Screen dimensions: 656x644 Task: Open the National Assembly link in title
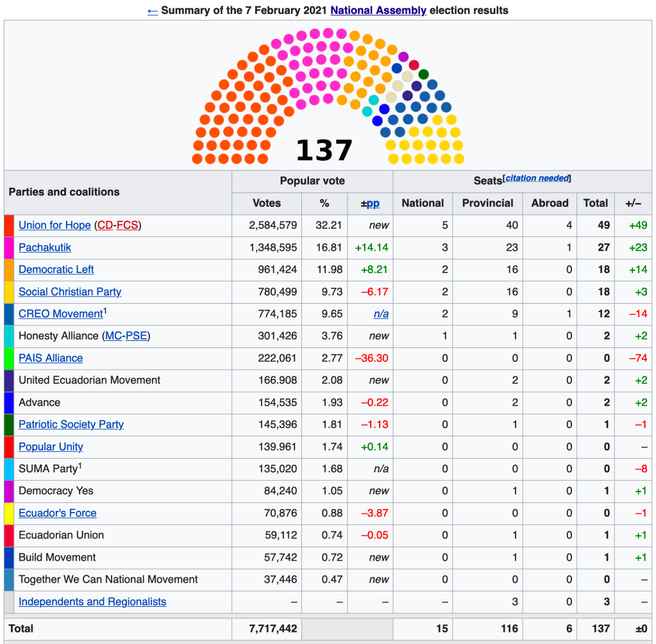[x=378, y=10]
